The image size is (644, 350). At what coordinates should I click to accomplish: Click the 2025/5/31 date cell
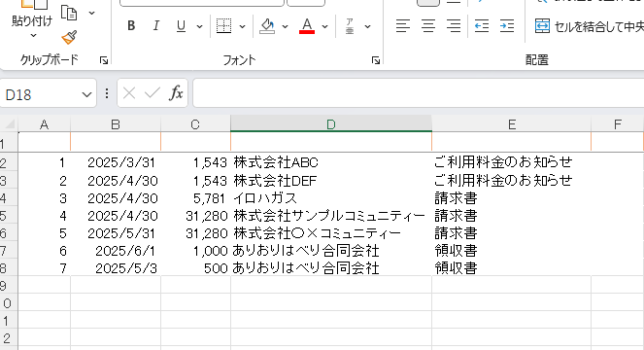tap(116, 233)
